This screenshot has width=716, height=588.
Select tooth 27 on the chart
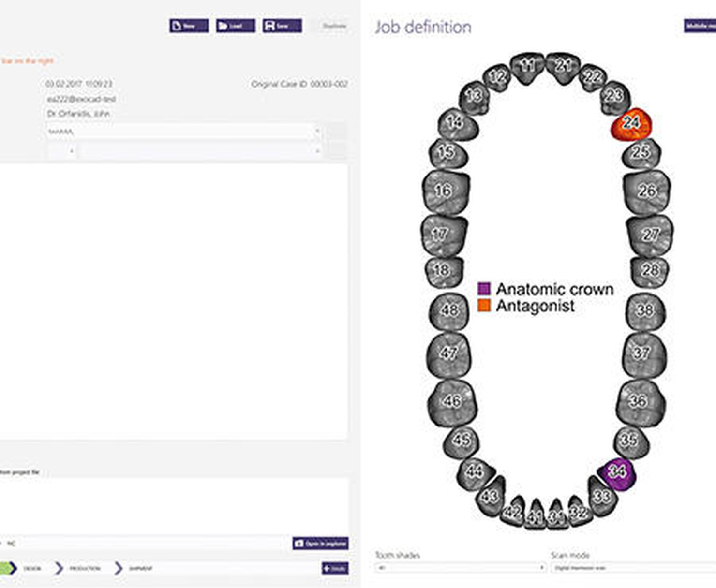click(649, 235)
